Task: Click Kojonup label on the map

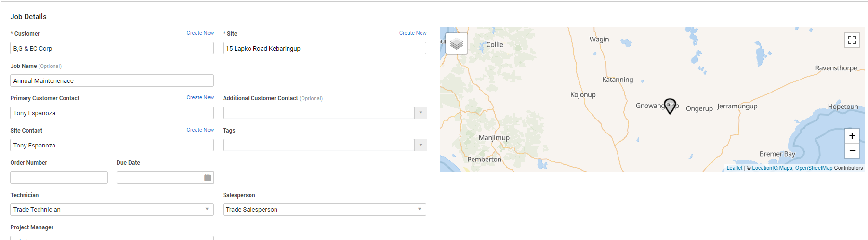Action: click(x=583, y=95)
